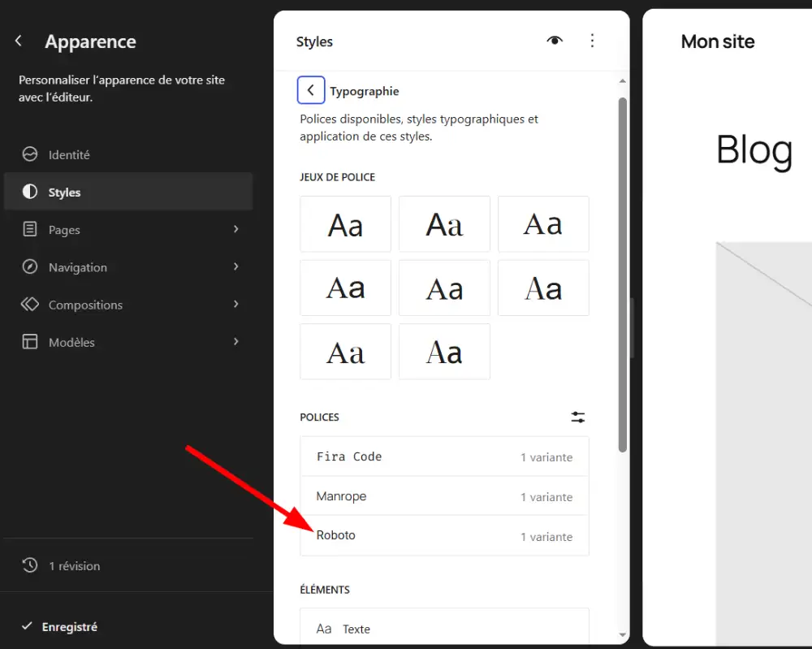Open the Compositions menu item
The height and width of the screenshot is (649, 812).
click(128, 304)
